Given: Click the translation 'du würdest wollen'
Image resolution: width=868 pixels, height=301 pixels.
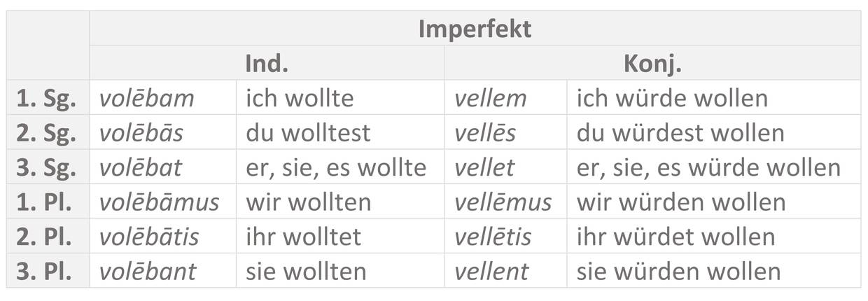Looking at the screenshot, I should click(x=680, y=133).
